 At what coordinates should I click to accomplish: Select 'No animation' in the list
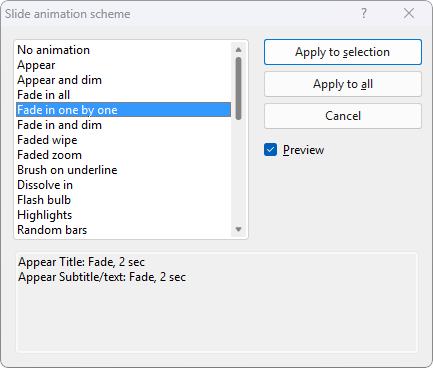pos(123,50)
